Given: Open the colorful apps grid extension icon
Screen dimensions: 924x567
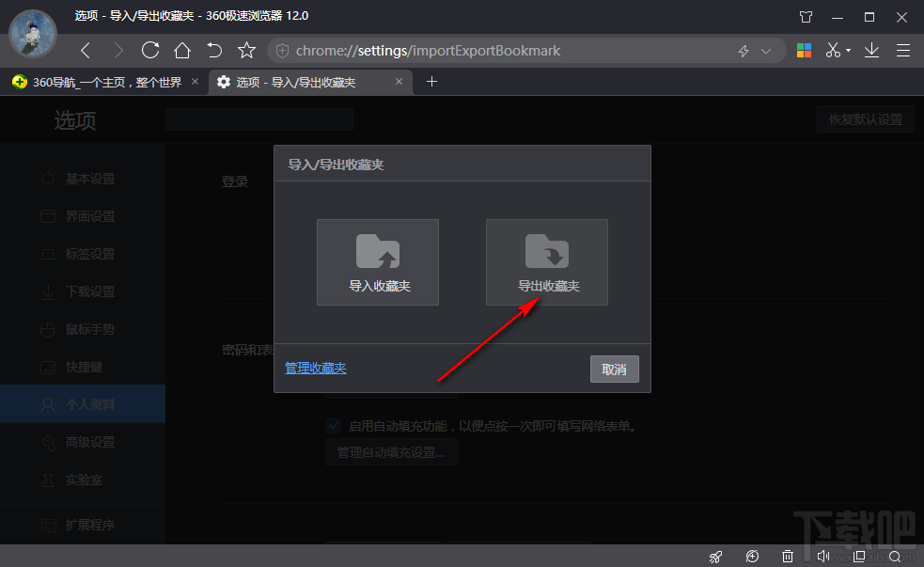Looking at the screenshot, I should click(805, 51).
